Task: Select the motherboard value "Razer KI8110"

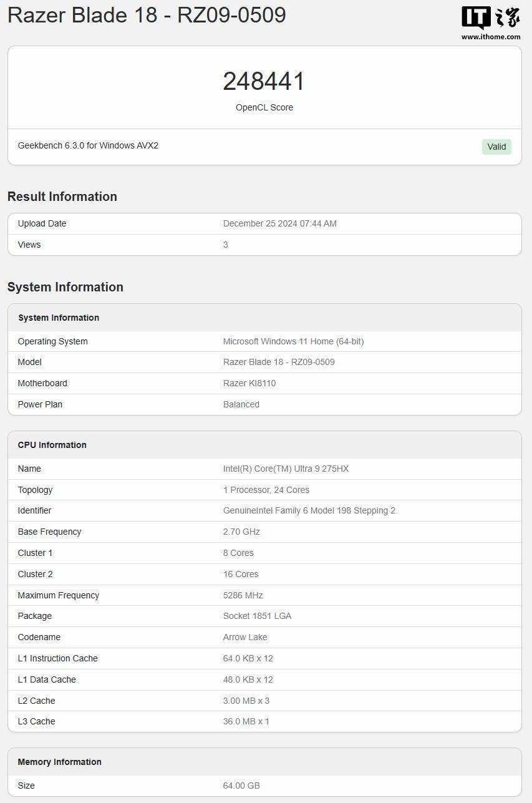Action: [249, 383]
